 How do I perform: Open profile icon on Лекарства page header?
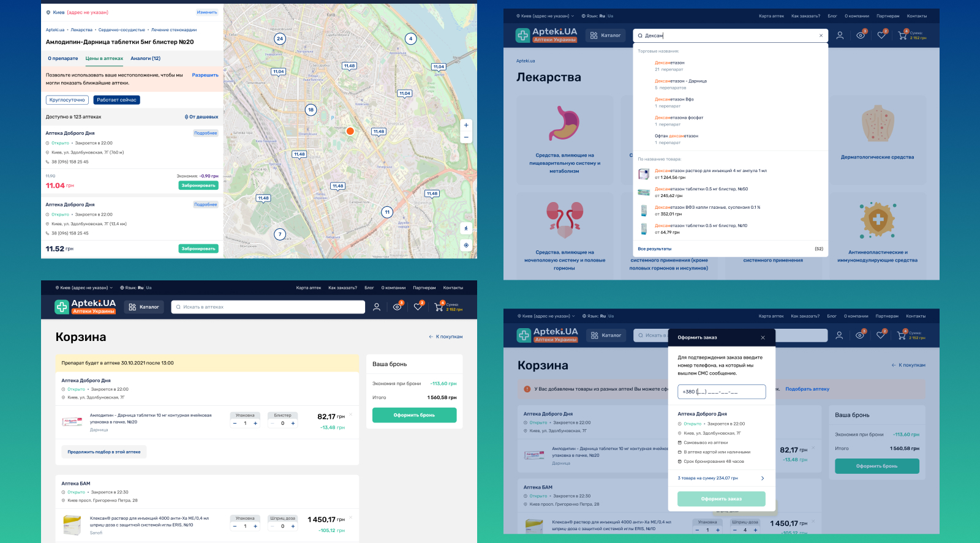(840, 36)
